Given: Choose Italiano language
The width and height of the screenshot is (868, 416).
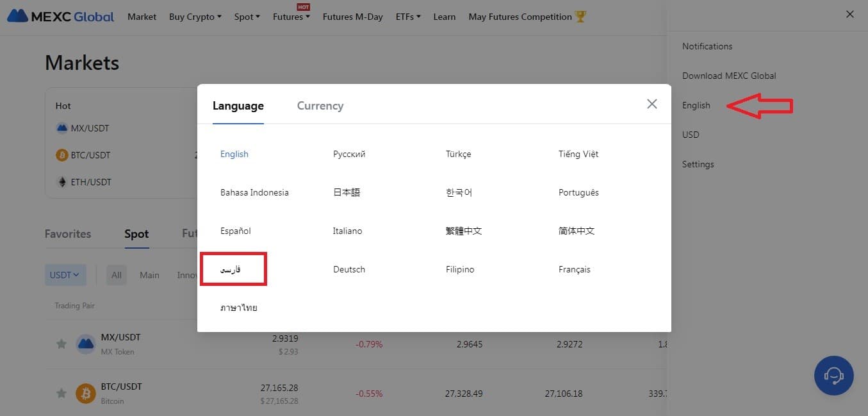Looking at the screenshot, I should pyautogui.click(x=348, y=231).
